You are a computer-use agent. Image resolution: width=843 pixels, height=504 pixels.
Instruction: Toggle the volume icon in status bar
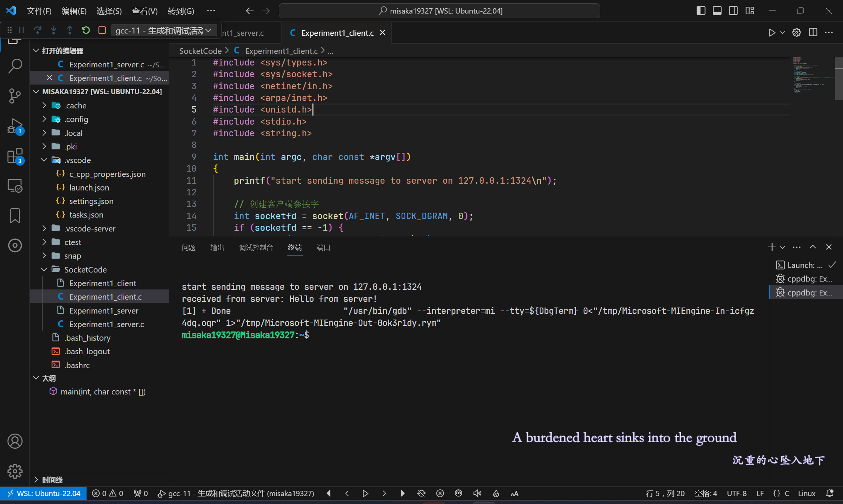[x=477, y=493]
